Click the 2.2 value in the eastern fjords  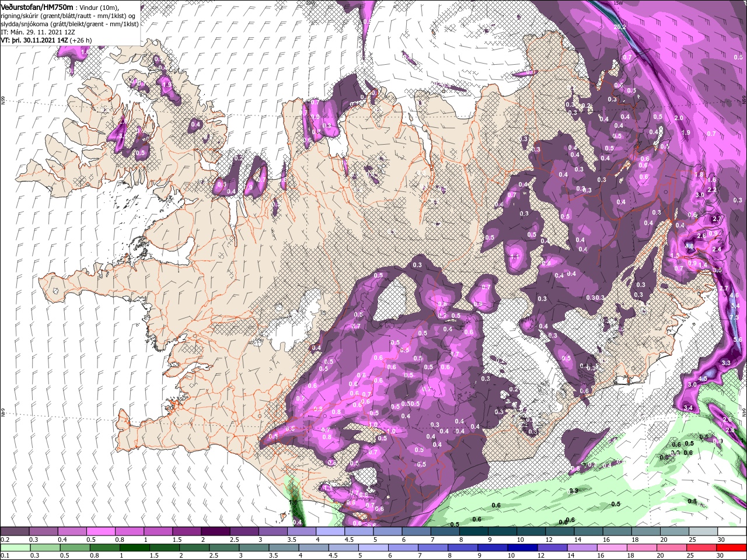click(711, 190)
